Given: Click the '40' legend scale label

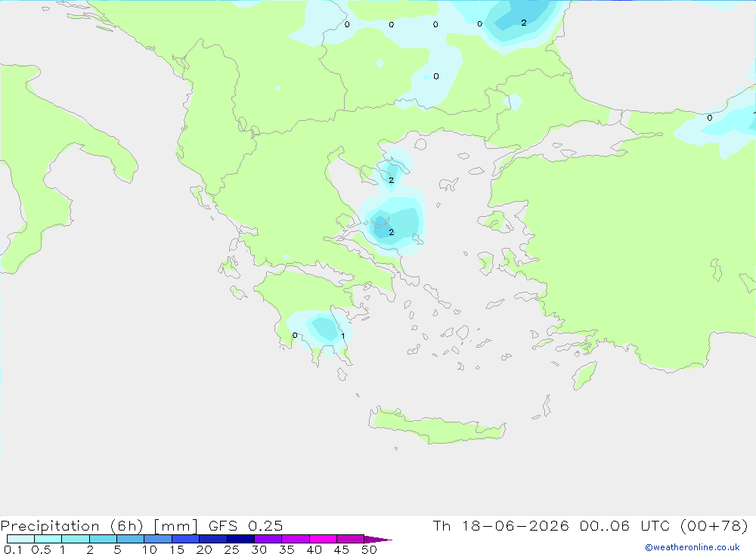Looking at the screenshot, I should click(314, 549).
